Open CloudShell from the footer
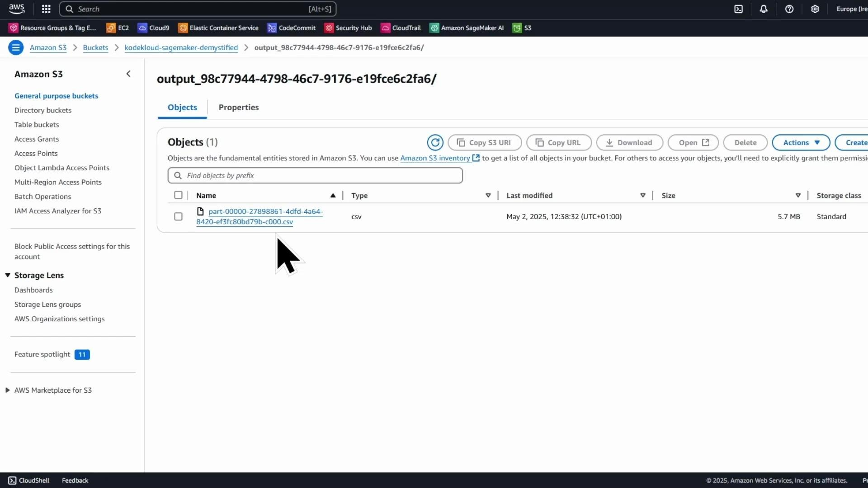The image size is (868, 488). click(29, 480)
